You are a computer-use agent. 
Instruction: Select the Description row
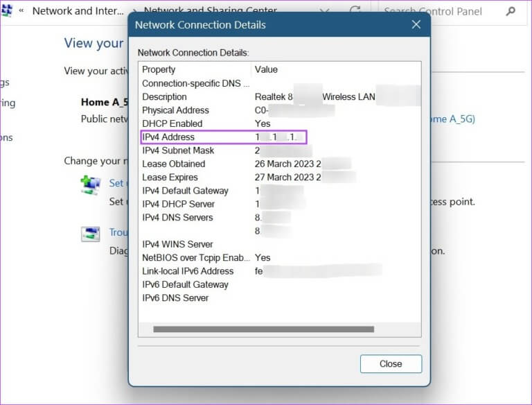pyautogui.click(x=280, y=97)
